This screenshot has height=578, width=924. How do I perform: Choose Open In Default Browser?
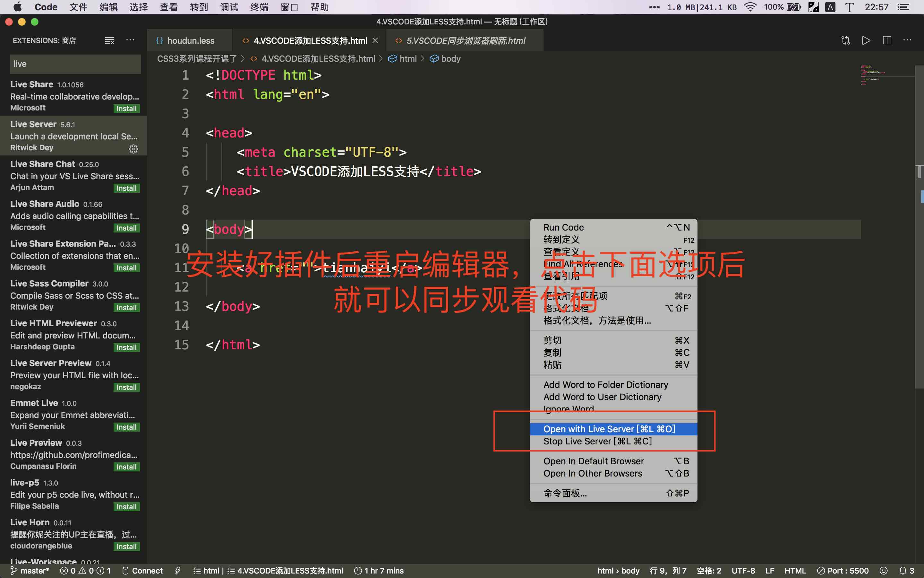[613, 461]
